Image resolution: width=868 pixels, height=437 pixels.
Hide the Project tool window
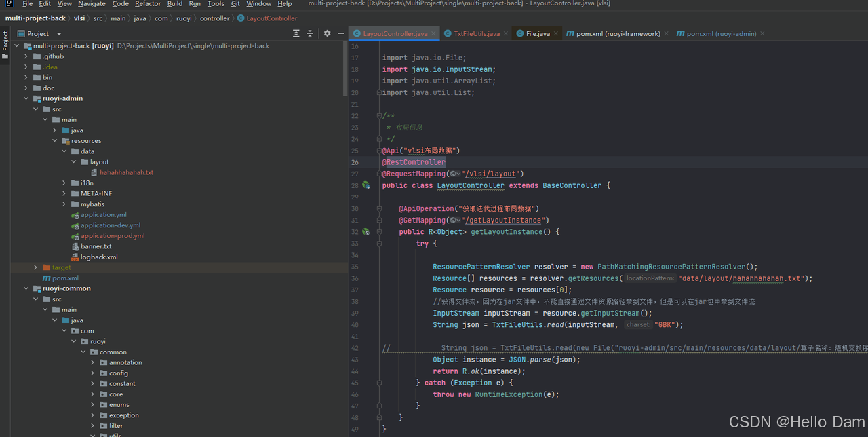click(341, 33)
